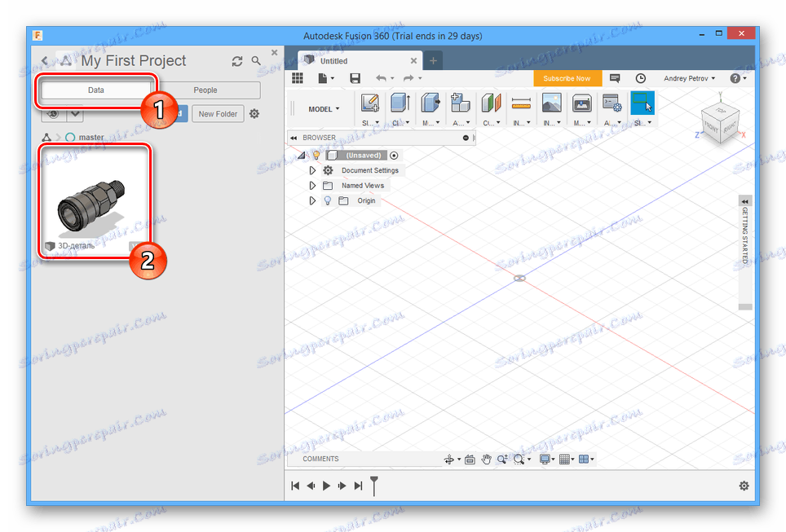Image resolution: width=786 pixels, height=532 pixels.
Task: Open timeline settings gear
Action: 744,486
